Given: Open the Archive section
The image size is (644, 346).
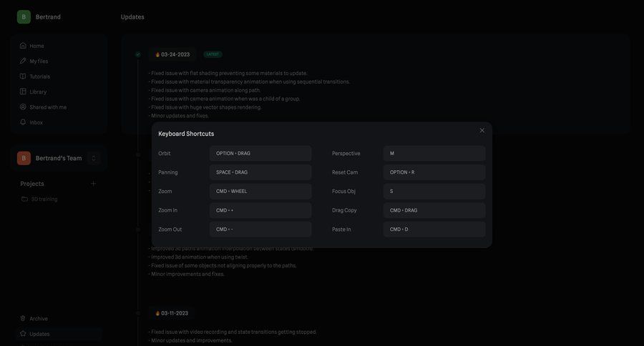Looking at the screenshot, I should tap(59, 318).
